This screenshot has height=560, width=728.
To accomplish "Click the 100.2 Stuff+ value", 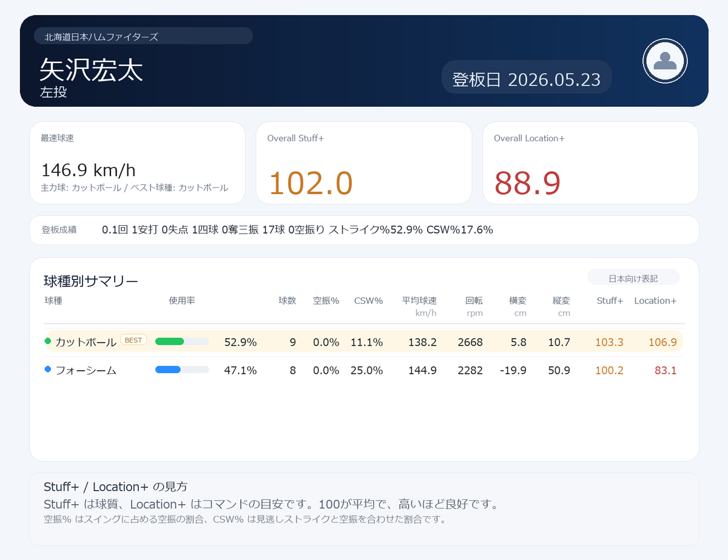I will [x=609, y=370].
